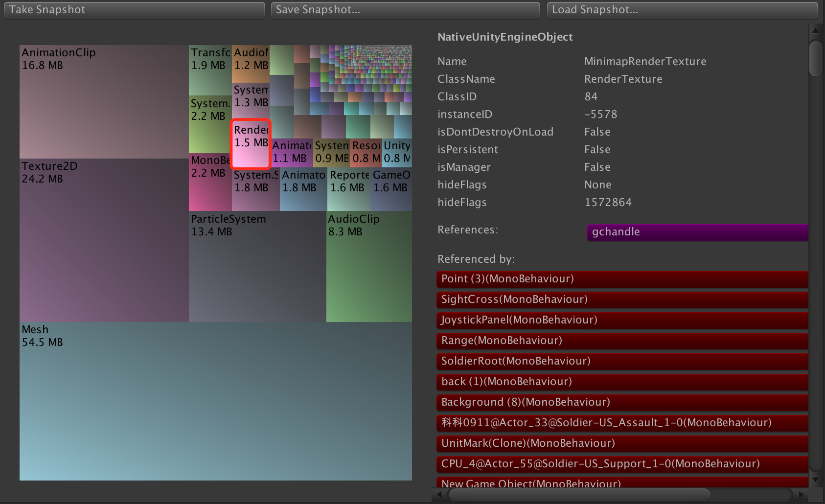Open the JoystickPanel(MonoBehaviour) reference
Screen dimensions: 825x504
622,320
